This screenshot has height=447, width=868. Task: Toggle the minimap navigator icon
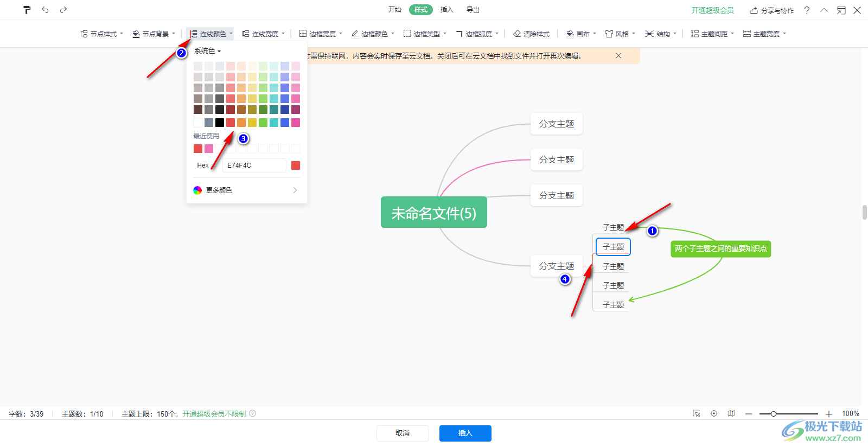[x=731, y=413]
